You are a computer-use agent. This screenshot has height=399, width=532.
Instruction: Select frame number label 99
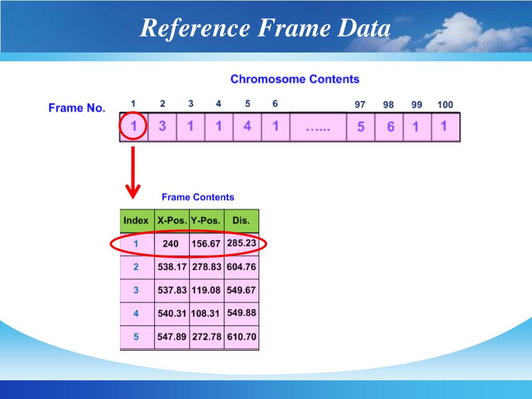pyautogui.click(x=417, y=104)
